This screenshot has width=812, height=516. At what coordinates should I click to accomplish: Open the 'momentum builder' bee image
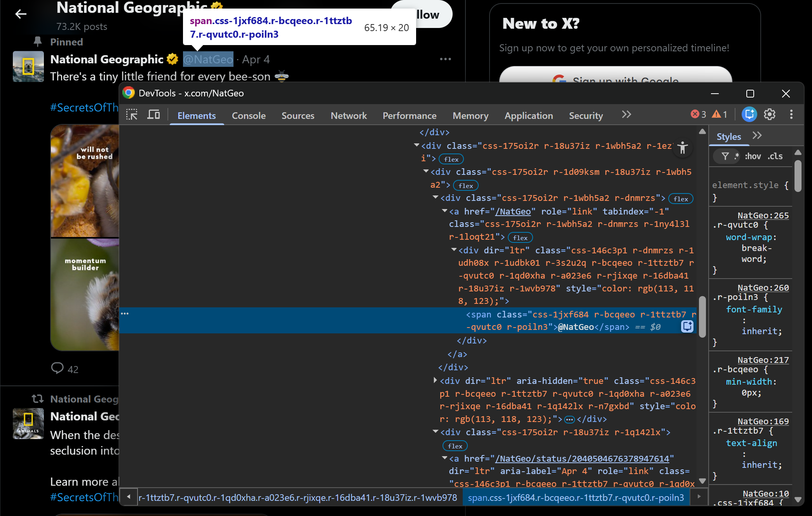85,295
